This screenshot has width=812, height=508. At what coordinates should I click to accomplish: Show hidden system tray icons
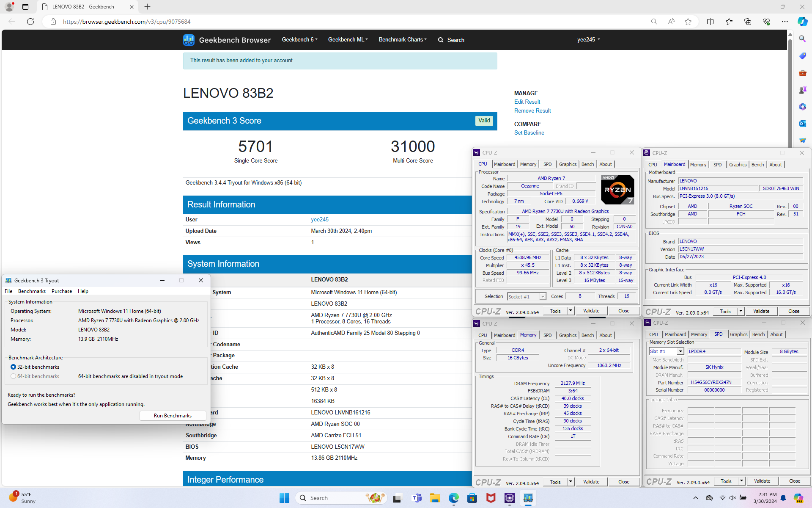pos(696,498)
